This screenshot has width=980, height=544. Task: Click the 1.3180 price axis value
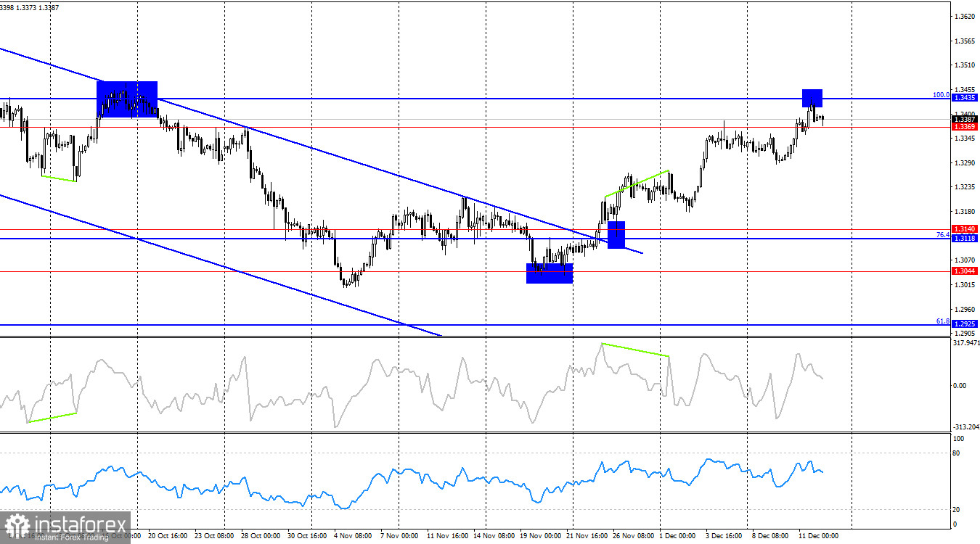click(965, 212)
